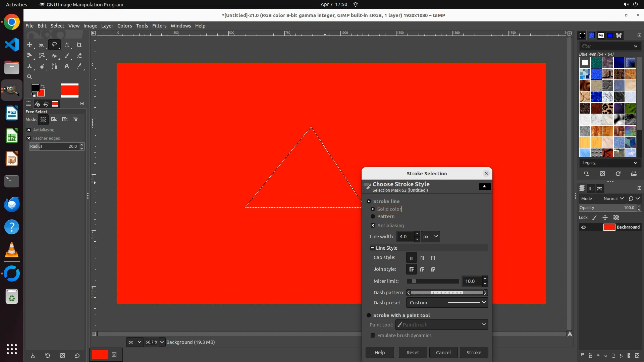The height and width of the screenshot is (362, 644).
Task: Open the Dash preset dropdown
Action: tap(447, 303)
